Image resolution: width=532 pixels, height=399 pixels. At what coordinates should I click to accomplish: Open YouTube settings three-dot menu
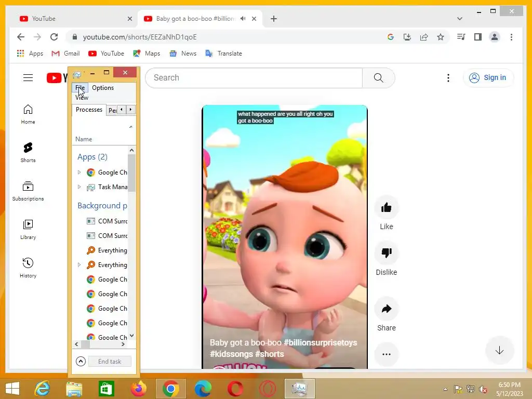pos(448,78)
